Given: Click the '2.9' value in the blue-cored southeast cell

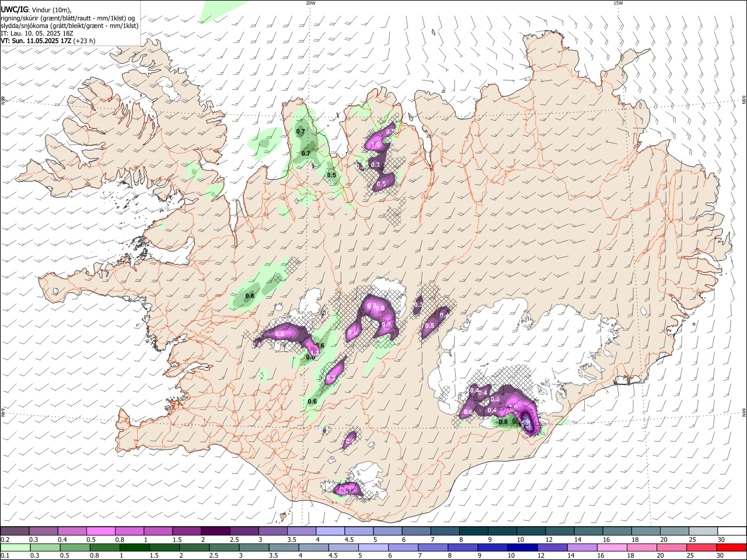Looking at the screenshot, I should (x=525, y=423).
